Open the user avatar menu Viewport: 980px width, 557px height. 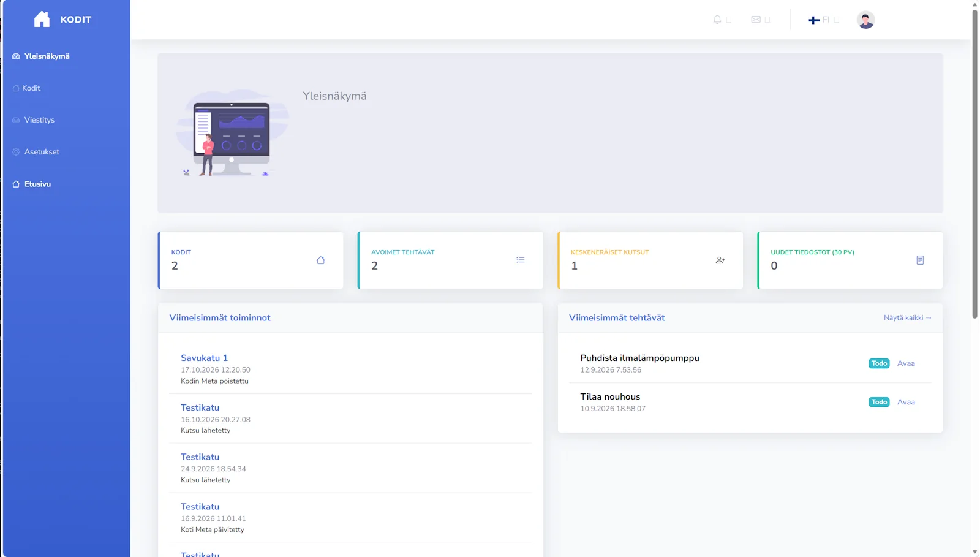pyautogui.click(x=865, y=20)
